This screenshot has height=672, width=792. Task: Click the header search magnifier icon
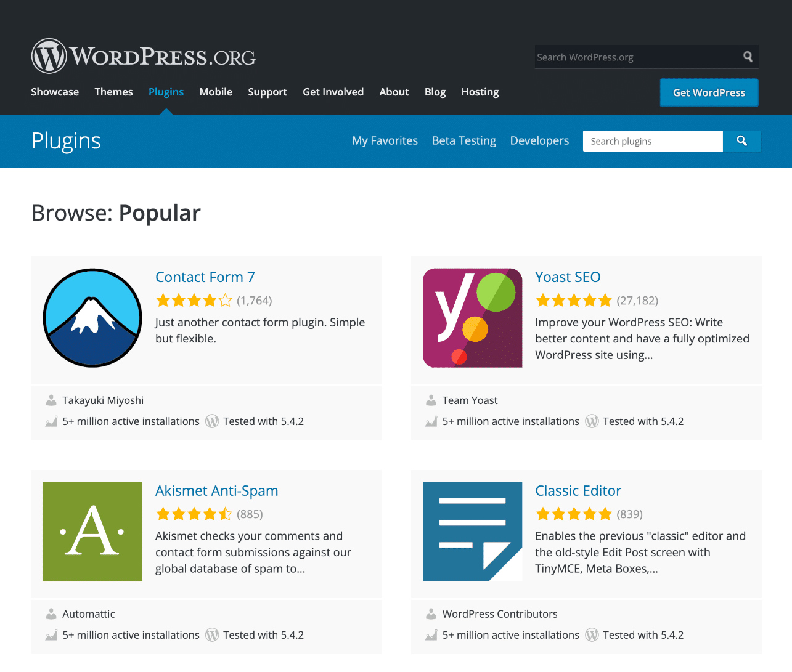pos(747,57)
